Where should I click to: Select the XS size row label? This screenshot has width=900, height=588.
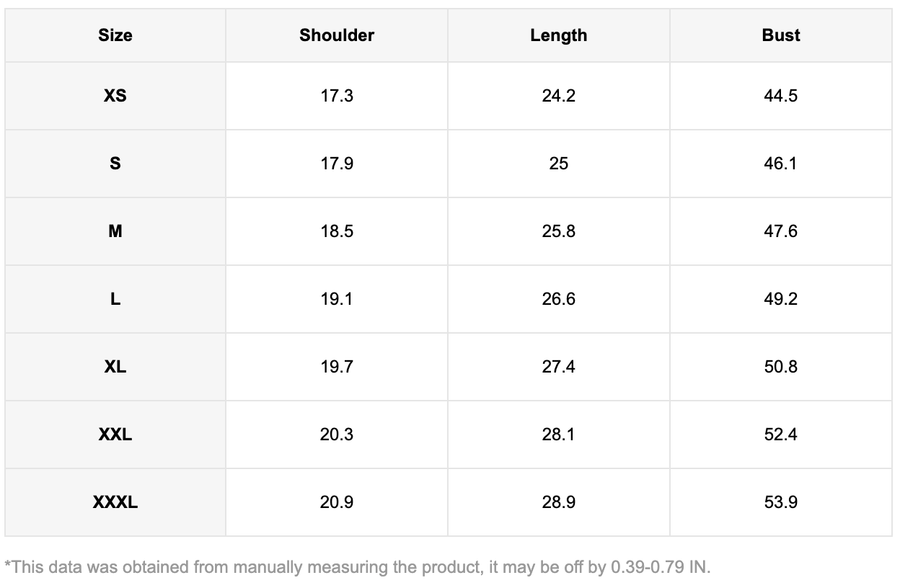115,96
